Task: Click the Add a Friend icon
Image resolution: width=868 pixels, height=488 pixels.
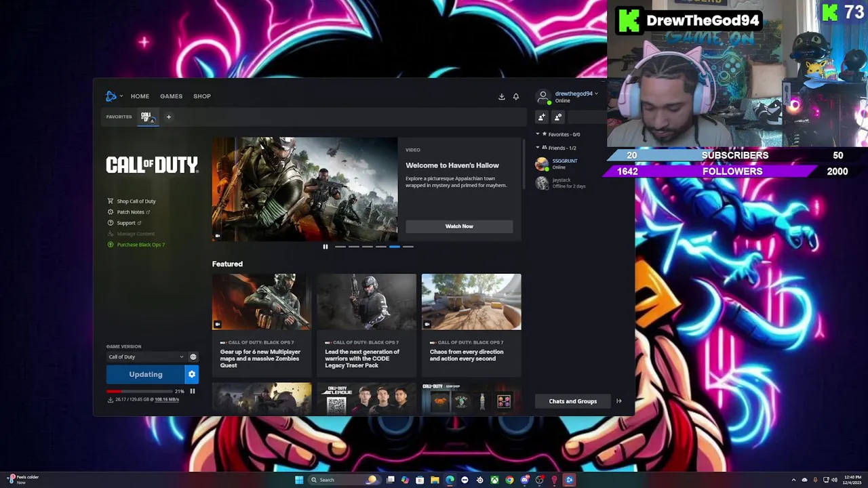Action: tap(542, 117)
